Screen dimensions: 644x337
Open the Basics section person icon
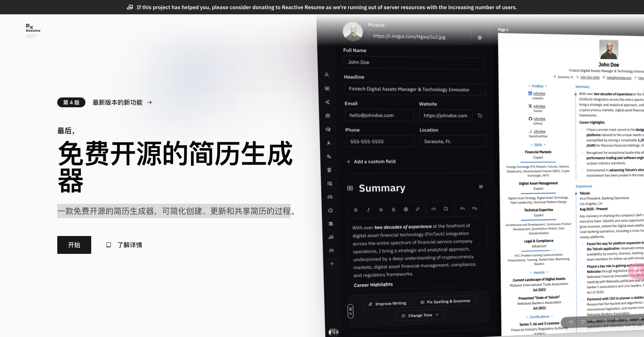tap(327, 75)
